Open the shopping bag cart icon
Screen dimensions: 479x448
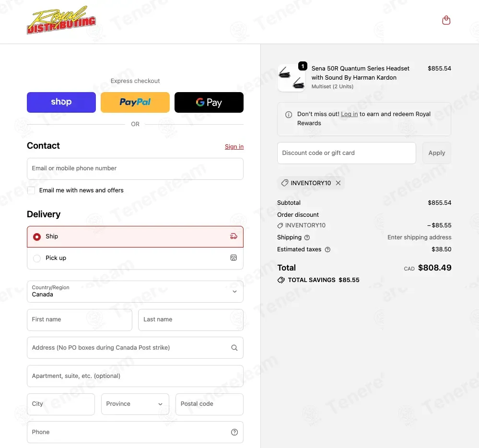click(x=446, y=20)
